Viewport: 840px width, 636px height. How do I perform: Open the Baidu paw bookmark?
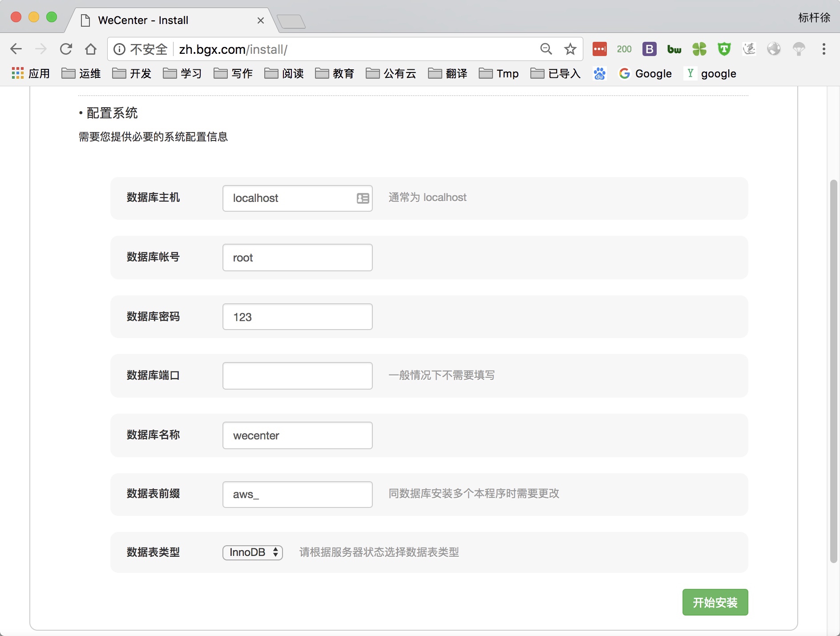tap(599, 73)
